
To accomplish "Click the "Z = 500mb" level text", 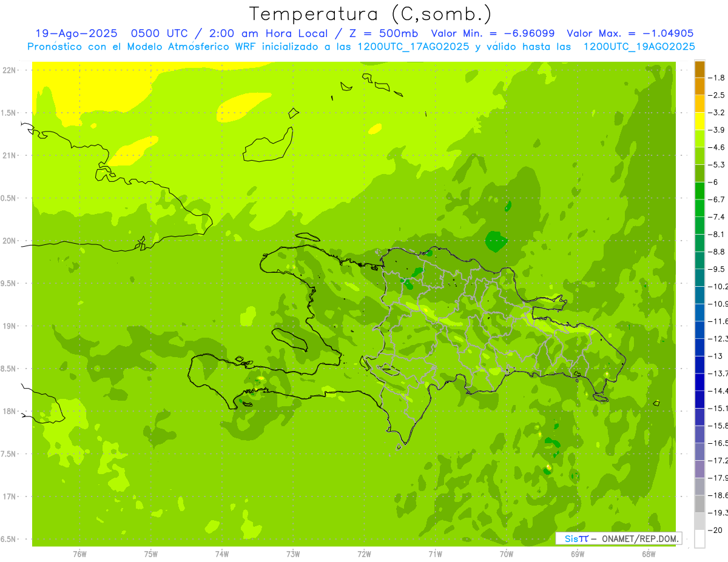I will point(383,33).
